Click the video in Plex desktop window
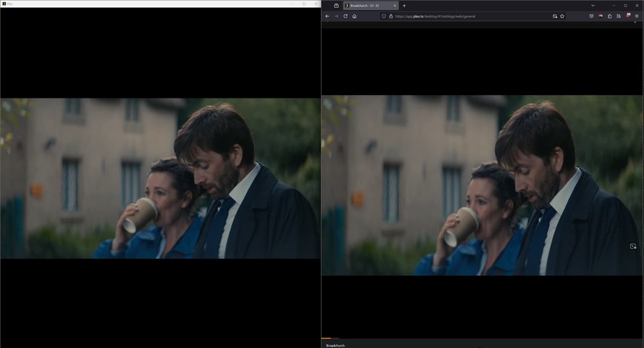The width and height of the screenshot is (644, 348). coord(160,178)
